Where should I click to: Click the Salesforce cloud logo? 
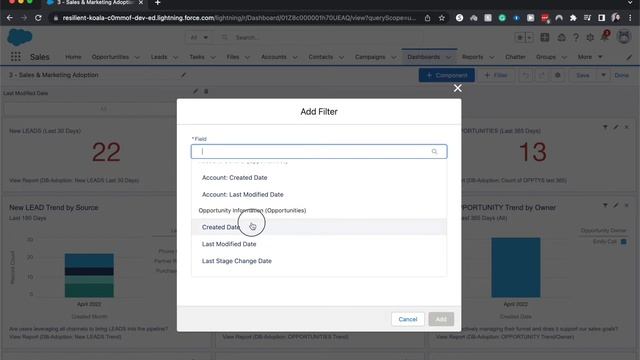(20, 38)
